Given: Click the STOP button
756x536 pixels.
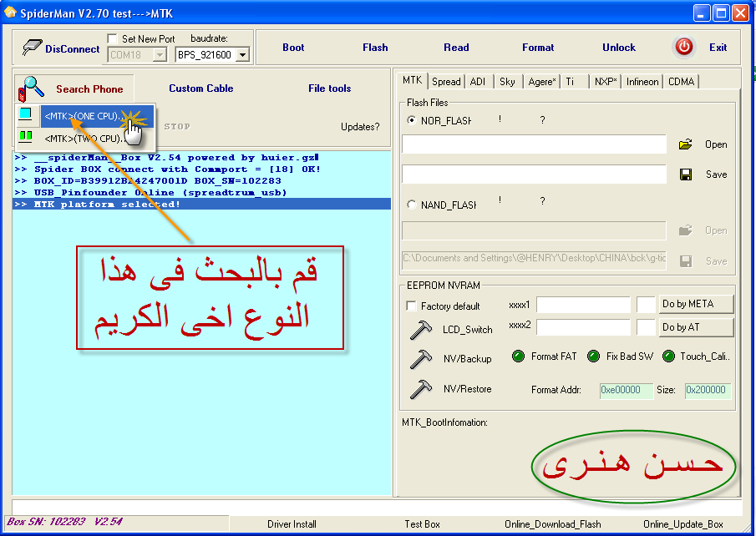Looking at the screenshot, I should [177, 126].
